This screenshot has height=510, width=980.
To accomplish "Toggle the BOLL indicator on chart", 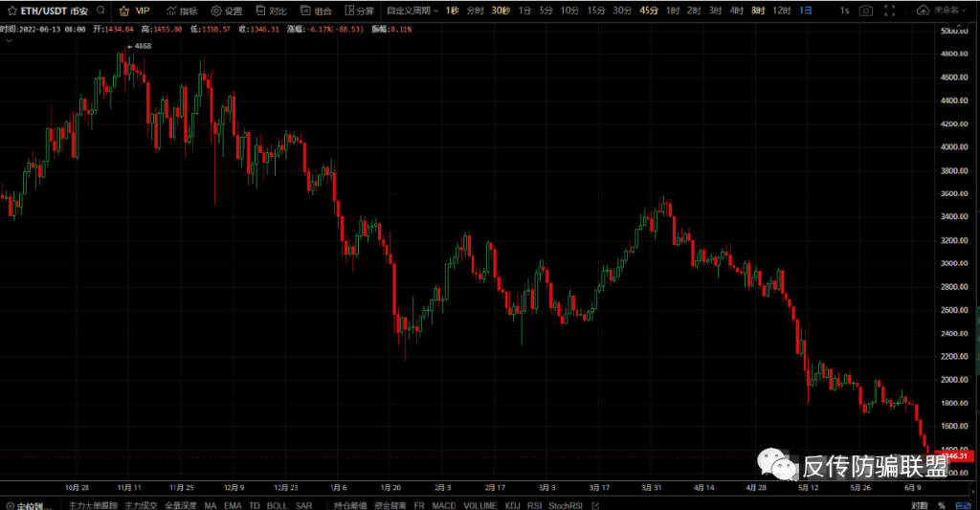I will (277, 504).
